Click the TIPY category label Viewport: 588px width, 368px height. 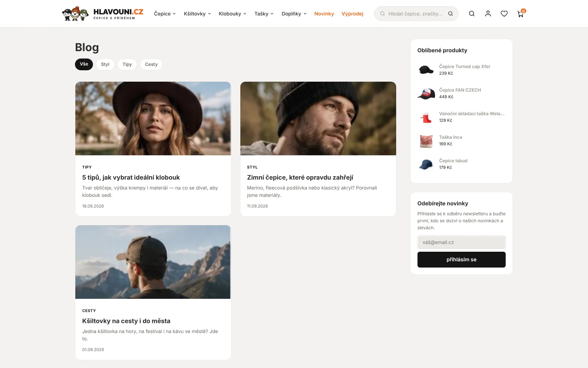click(x=87, y=167)
